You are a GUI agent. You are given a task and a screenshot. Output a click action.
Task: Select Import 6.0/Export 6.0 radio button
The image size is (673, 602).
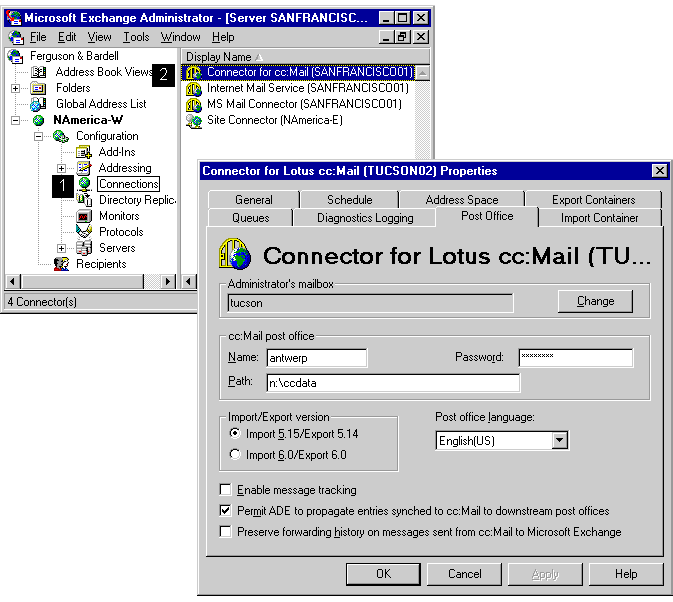pos(234,454)
